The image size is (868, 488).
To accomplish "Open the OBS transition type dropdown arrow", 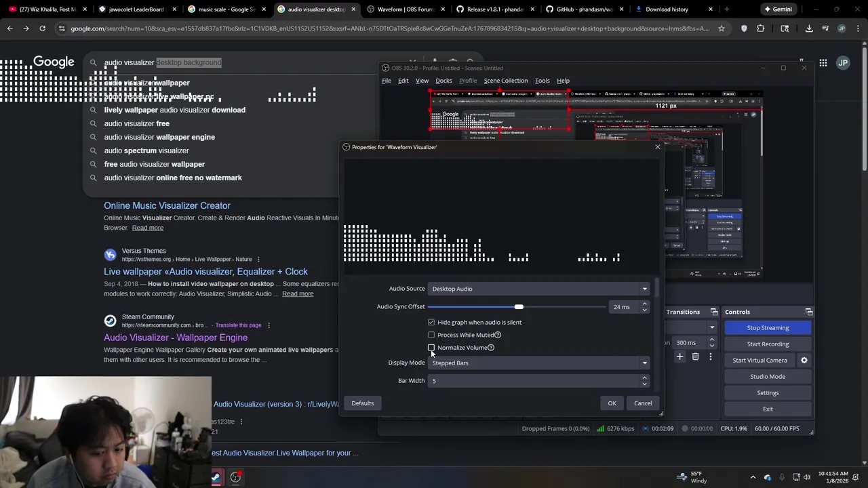I will tap(711, 328).
